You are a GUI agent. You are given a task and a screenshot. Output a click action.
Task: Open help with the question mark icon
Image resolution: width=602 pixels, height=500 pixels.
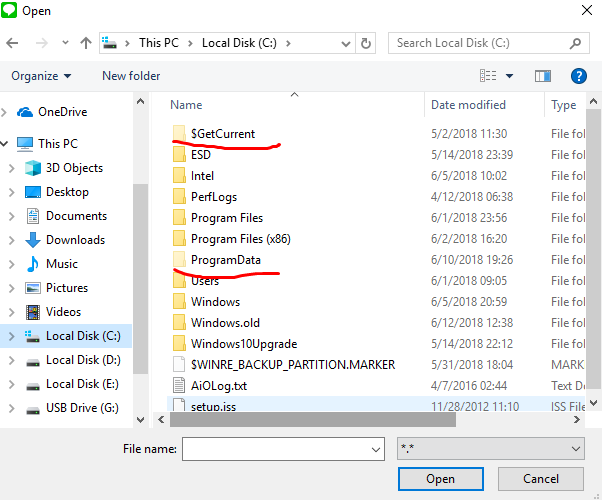point(579,76)
